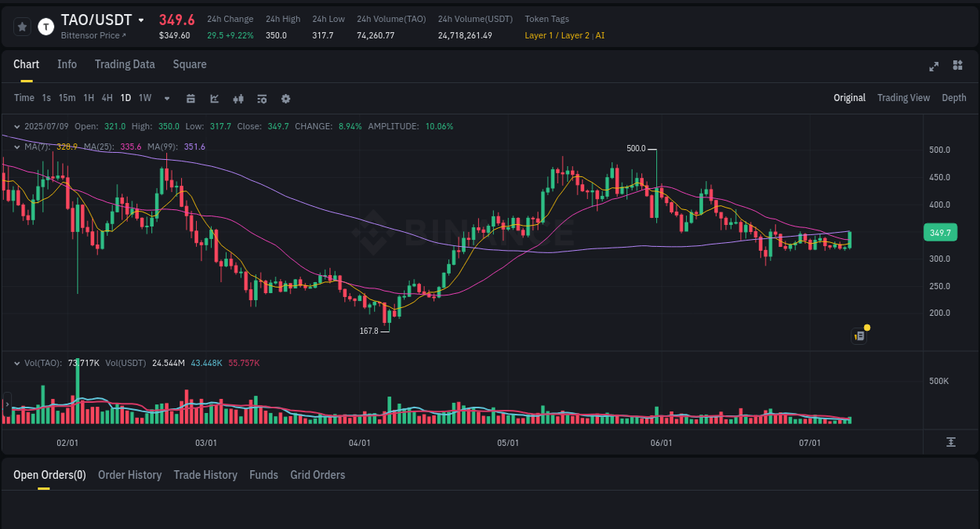The width and height of the screenshot is (980, 529).
Task: Click the green 349.7 price label
Action: [x=940, y=232]
